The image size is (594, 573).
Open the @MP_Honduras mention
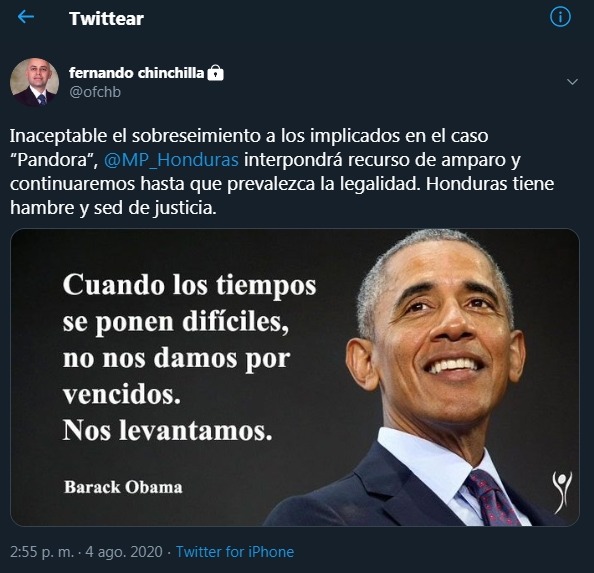click(x=171, y=160)
